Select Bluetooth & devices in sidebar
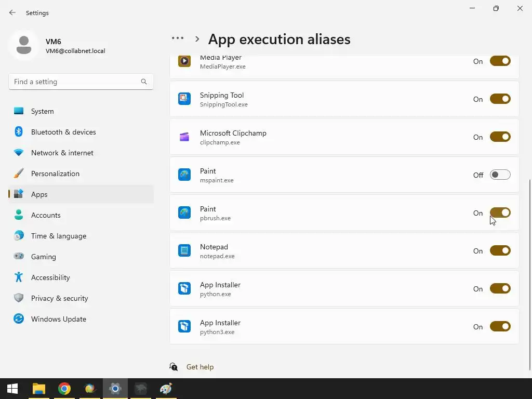 tap(63, 132)
